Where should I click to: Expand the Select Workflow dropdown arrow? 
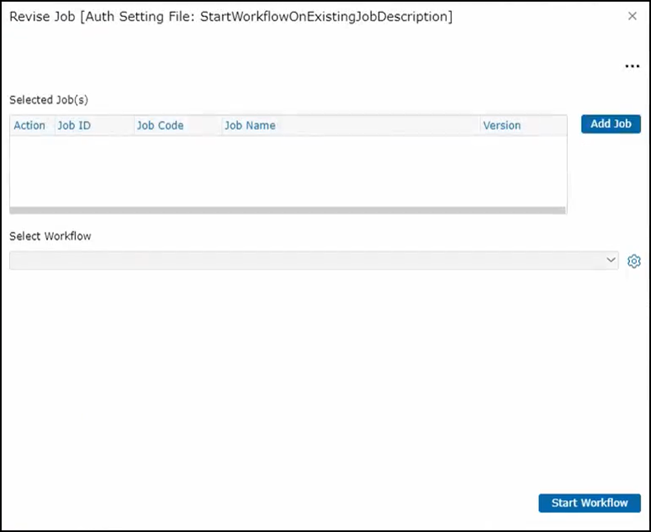click(611, 260)
